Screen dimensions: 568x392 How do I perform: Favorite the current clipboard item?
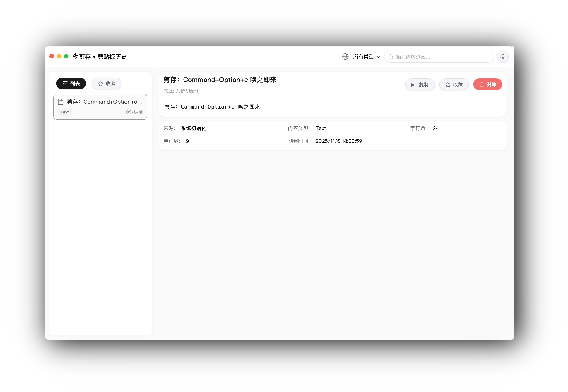coord(454,84)
